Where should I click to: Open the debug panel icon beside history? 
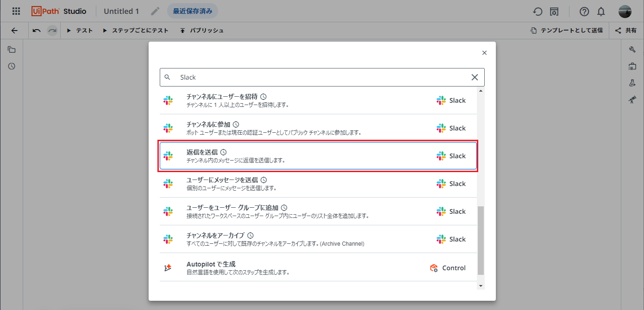pyautogui.click(x=554, y=12)
